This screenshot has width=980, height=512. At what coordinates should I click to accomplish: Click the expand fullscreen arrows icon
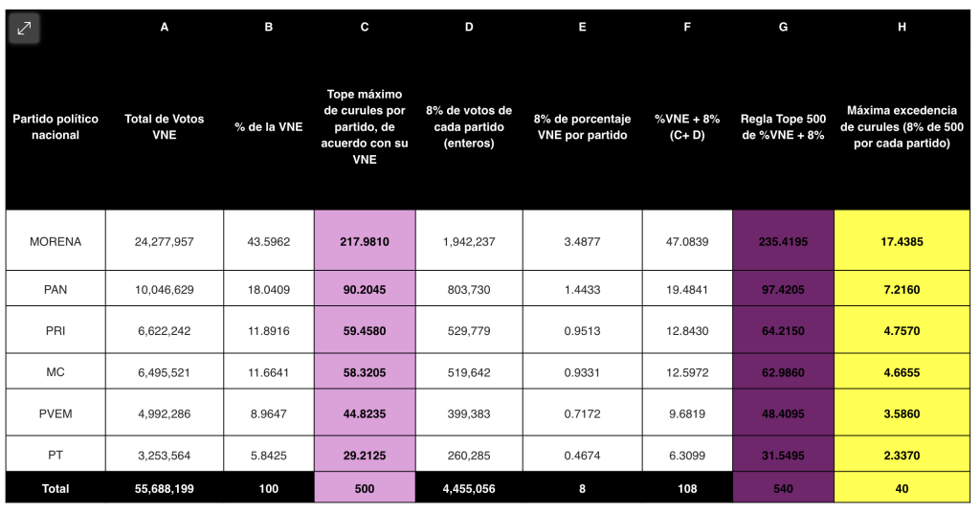24,28
